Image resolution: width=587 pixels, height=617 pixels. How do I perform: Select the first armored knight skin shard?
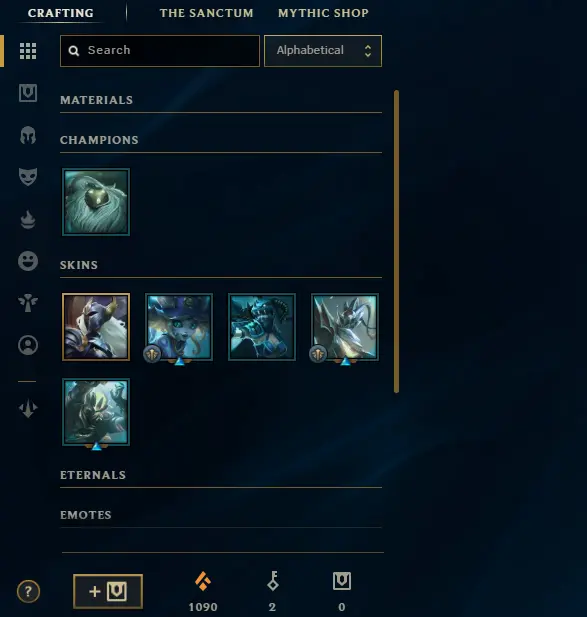(96, 327)
